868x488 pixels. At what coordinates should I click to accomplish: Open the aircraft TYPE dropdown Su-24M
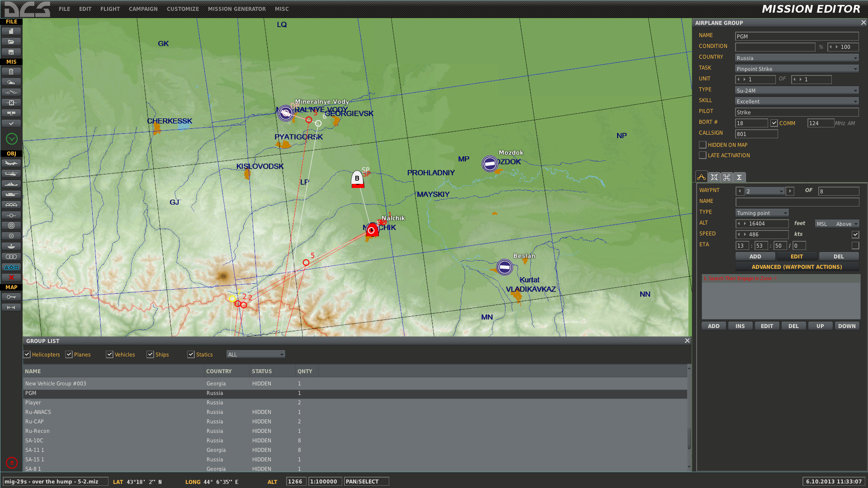pos(797,90)
